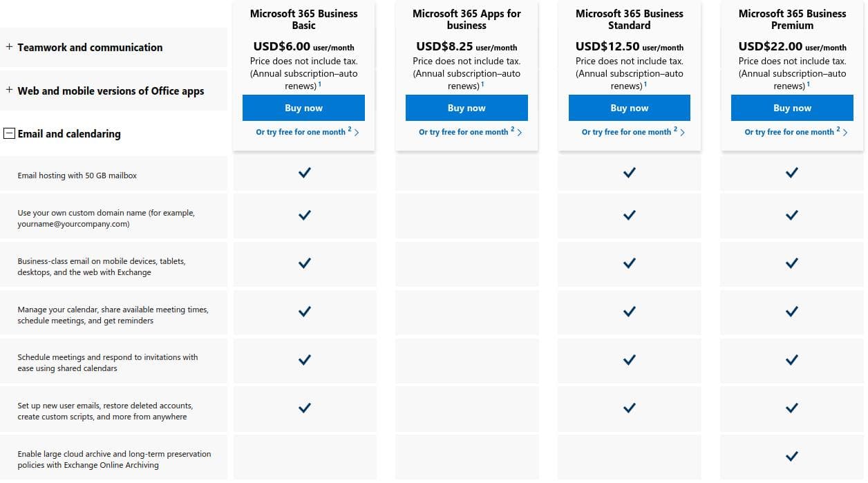Click Business Standard checkmark for shared calendars
Screen dimensions: 868x483
point(629,360)
